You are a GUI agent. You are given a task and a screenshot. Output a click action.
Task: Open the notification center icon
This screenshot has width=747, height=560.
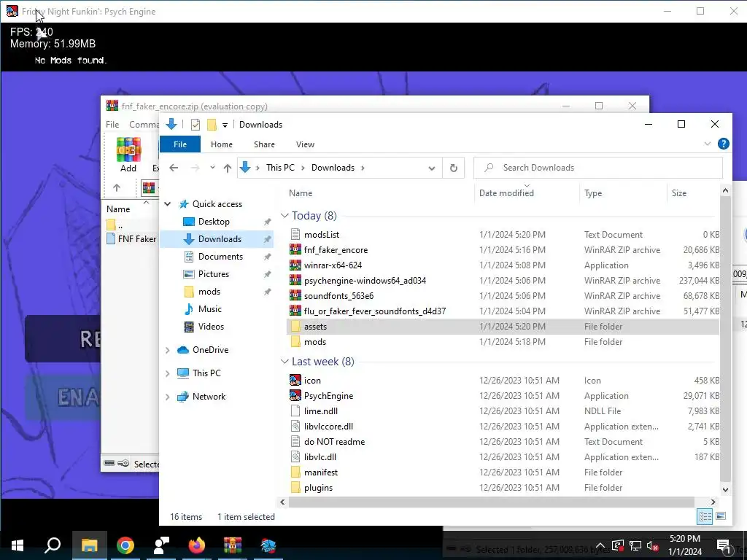(x=724, y=545)
